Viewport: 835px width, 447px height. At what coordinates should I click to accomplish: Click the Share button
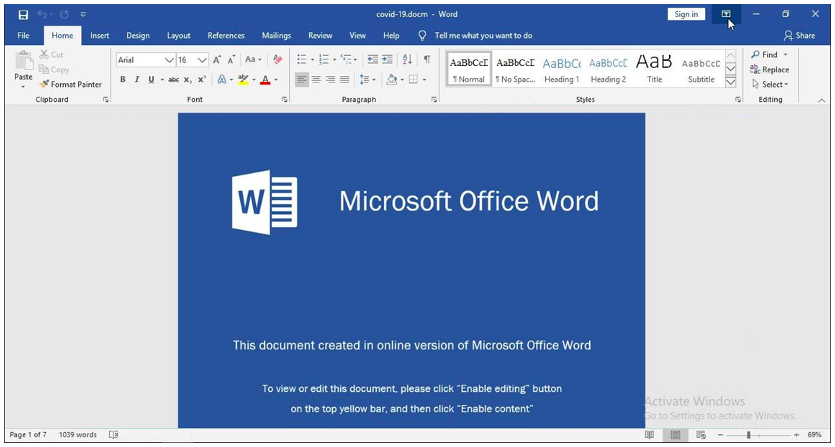799,36
